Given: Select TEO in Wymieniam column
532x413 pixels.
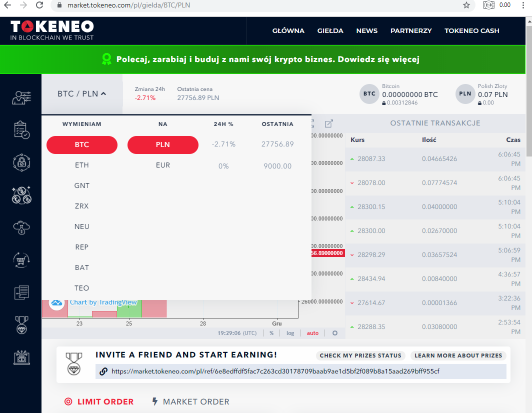Looking at the screenshot, I should (x=82, y=288).
